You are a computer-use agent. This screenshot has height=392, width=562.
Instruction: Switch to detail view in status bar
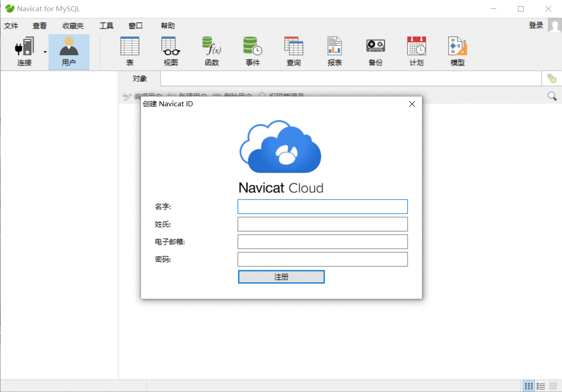[553, 386]
